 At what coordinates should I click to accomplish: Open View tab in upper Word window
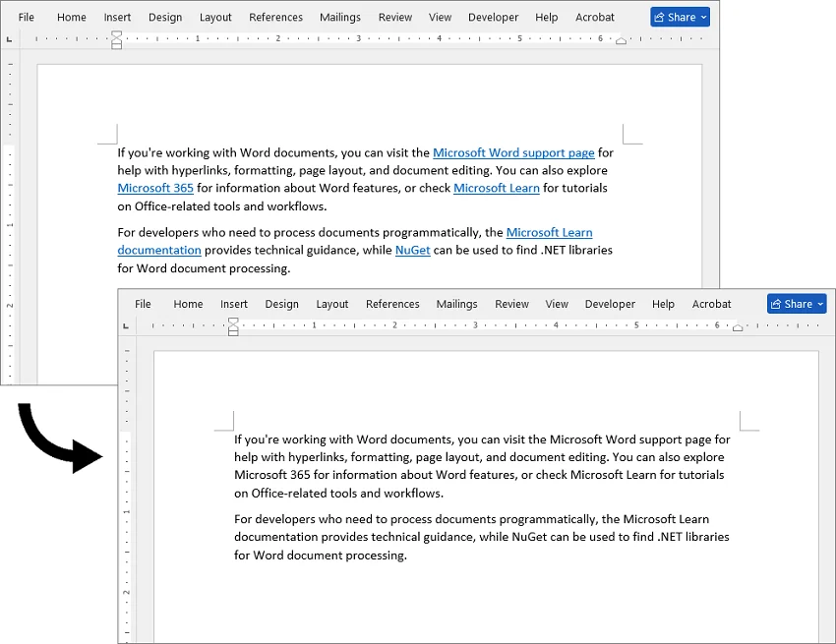tap(440, 17)
